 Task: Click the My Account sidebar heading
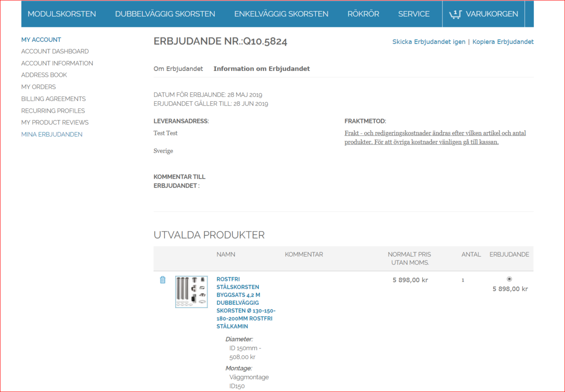tap(41, 40)
